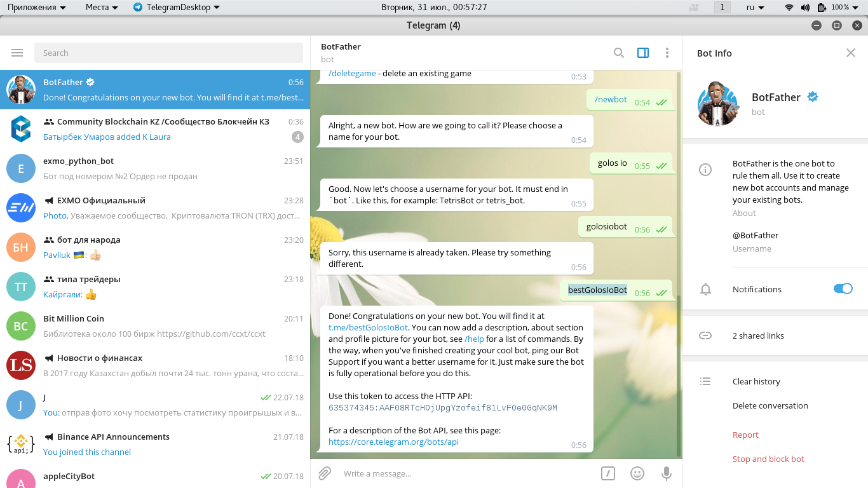Select the bot API token text

click(x=443, y=408)
